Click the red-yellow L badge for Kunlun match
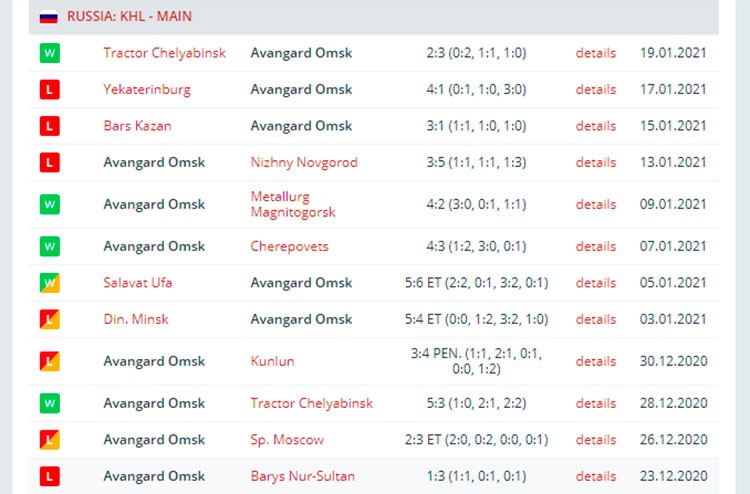The image size is (750, 494). [x=50, y=362]
